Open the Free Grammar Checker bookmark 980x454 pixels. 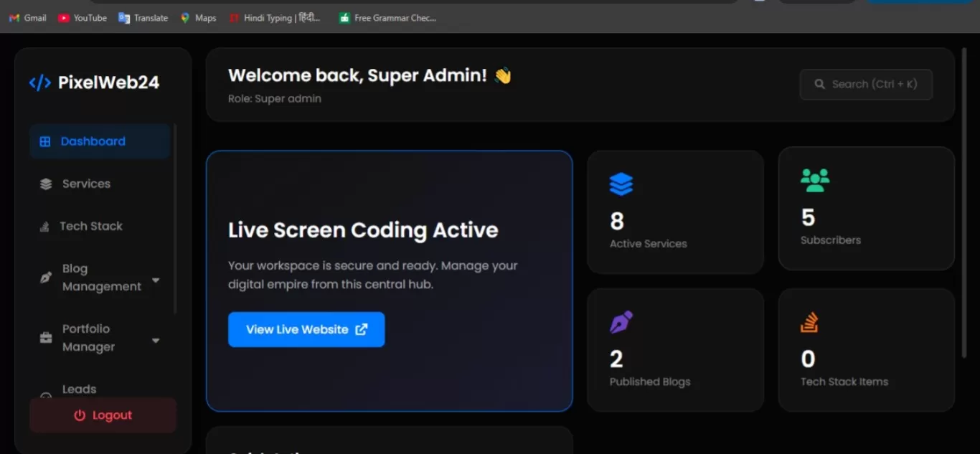pos(387,18)
